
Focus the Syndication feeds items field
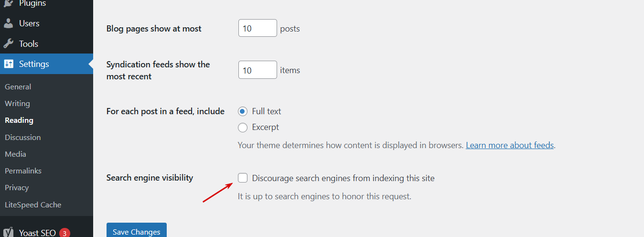click(258, 70)
